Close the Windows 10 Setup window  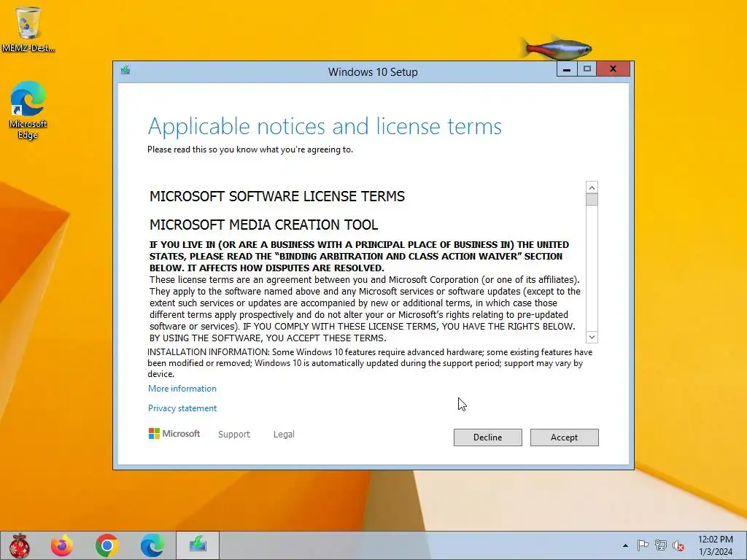613,69
